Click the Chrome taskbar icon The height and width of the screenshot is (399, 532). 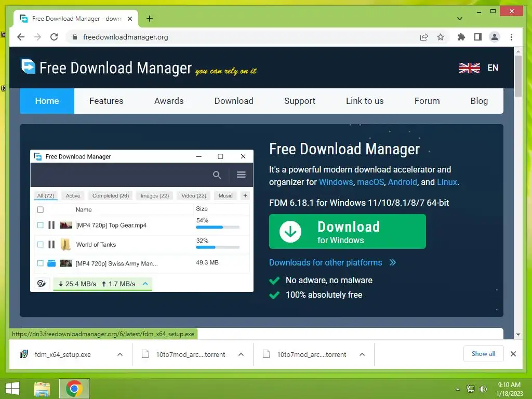pyautogui.click(x=74, y=389)
